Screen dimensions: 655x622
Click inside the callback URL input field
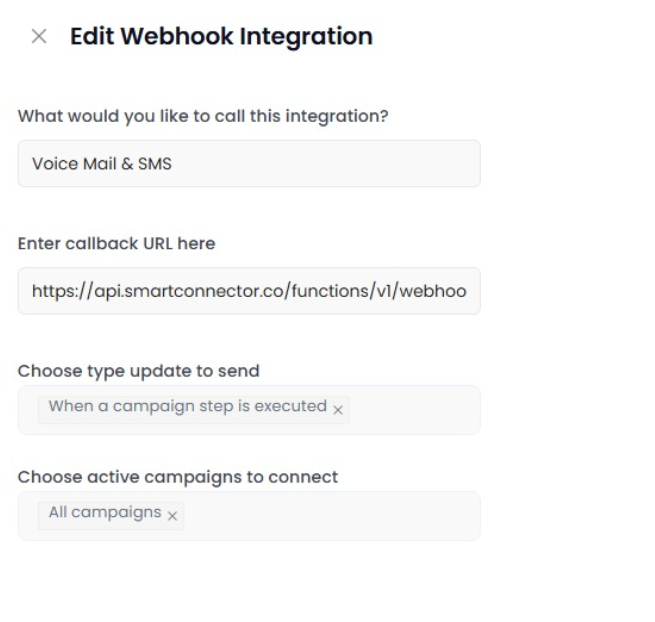click(249, 291)
